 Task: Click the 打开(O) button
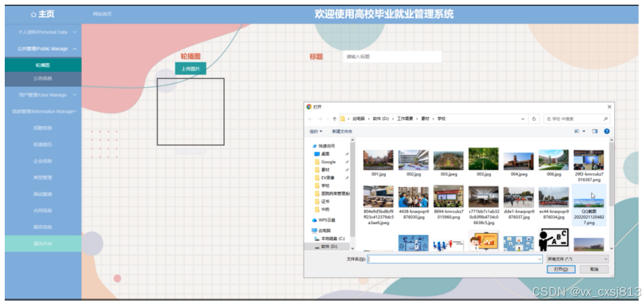pos(561,269)
